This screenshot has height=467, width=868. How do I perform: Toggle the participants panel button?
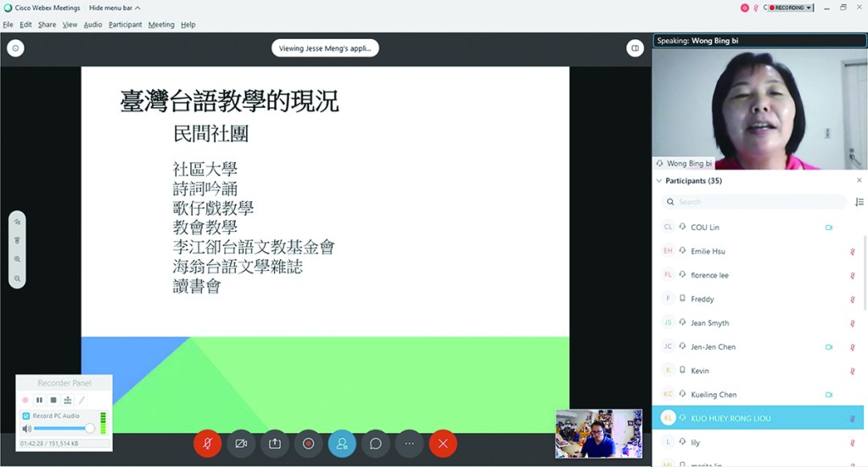pos(342,443)
